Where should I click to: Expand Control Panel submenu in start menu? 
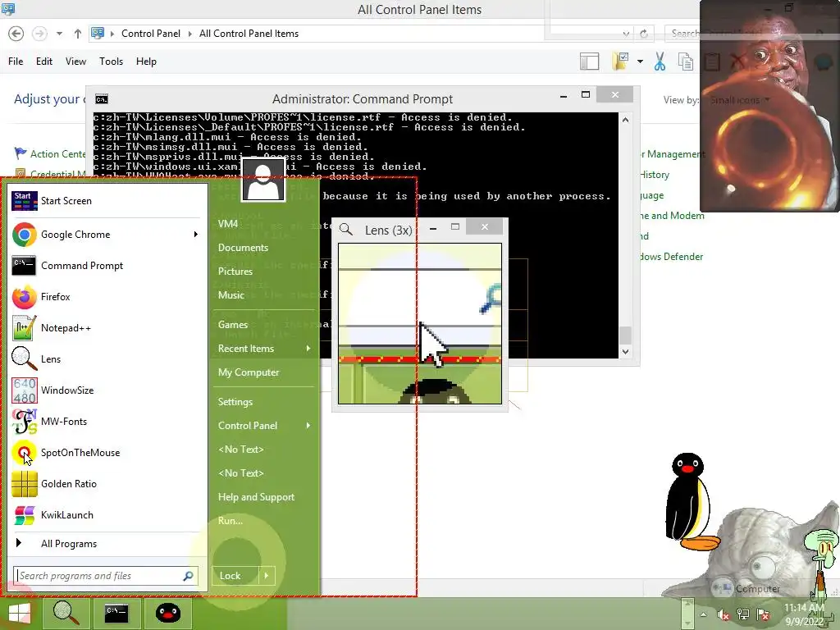click(308, 426)
